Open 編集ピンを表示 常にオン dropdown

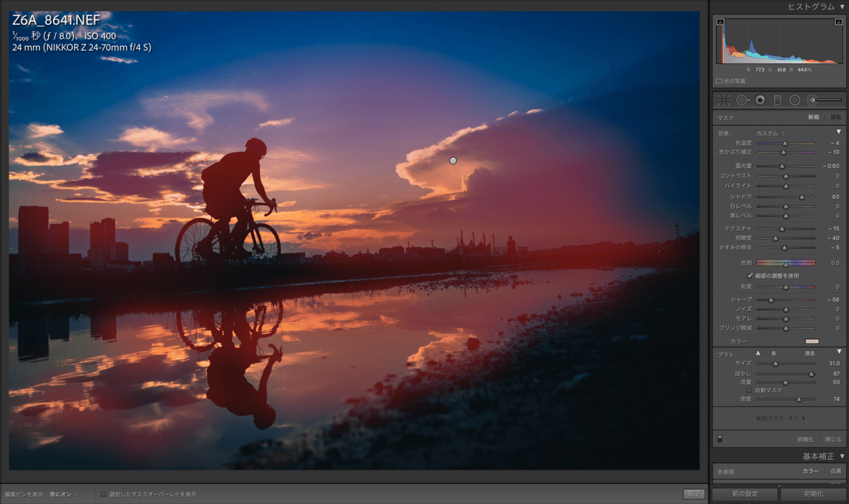pyautogui.click(x=64, y=494)
